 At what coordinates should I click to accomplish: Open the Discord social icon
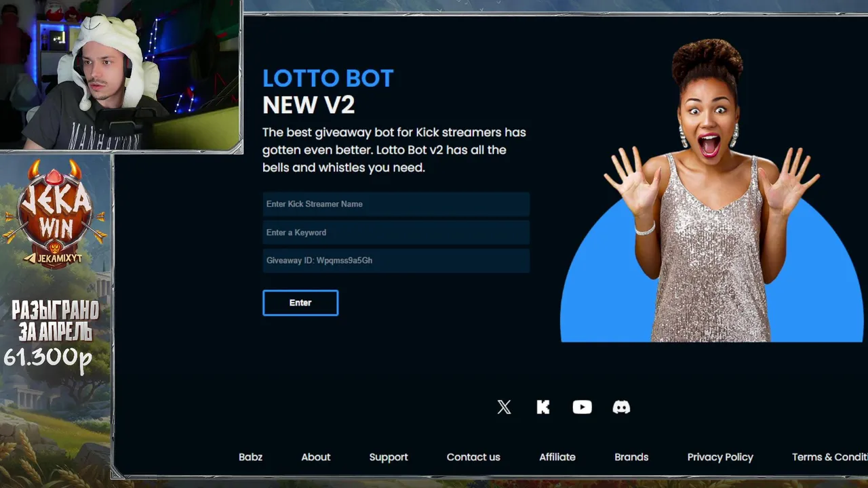click(621, 407)
